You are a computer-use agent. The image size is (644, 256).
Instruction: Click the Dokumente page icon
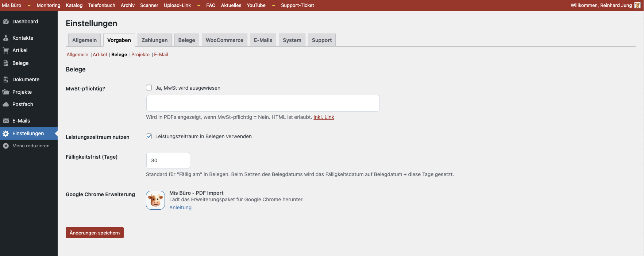pyautogui.click(x=6, y=79)
